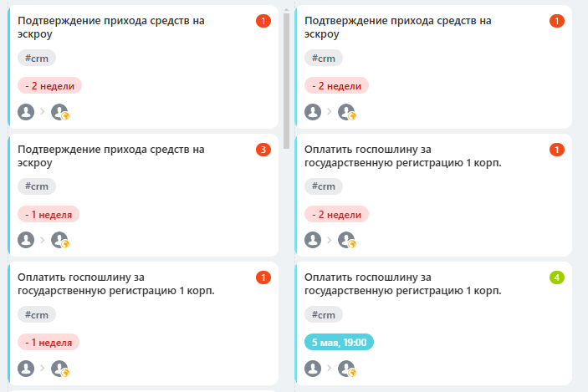Click creator avatar on Оплатить card due -2 недели
This screenshot has width=588, height=392.
313,240
